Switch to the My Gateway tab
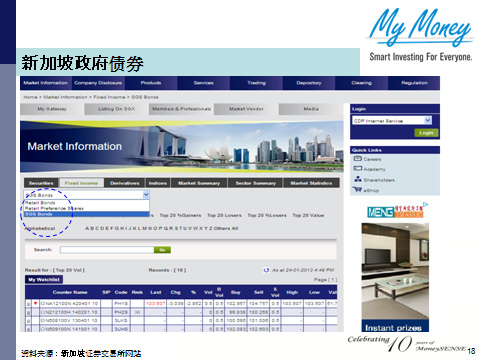Image resolution: width=480 pixels, height=360 pixels. point(52,109)
